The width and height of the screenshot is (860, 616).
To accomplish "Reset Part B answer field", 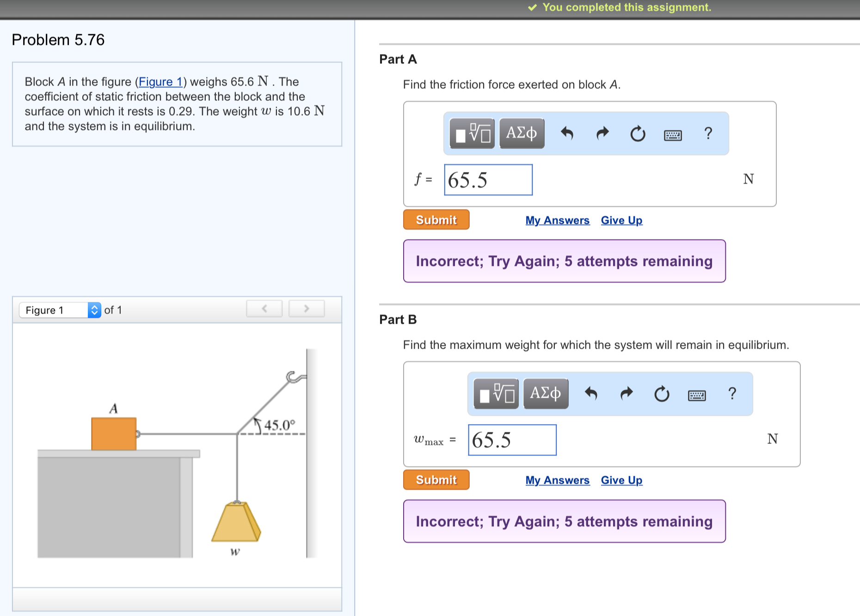I will pyautogui.click(x=662, y=394).
